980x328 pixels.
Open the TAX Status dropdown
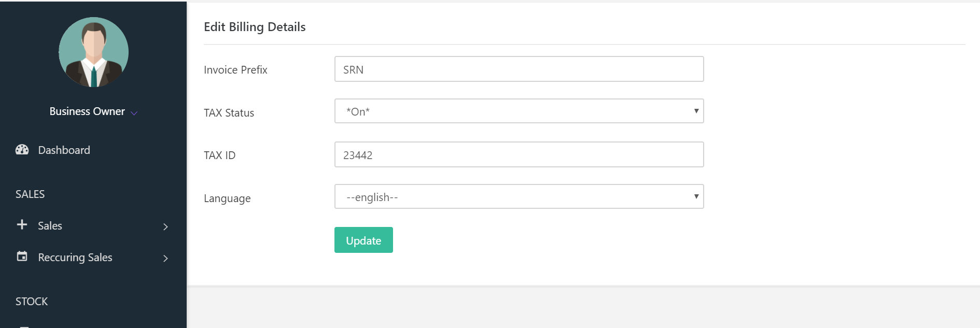519,111
